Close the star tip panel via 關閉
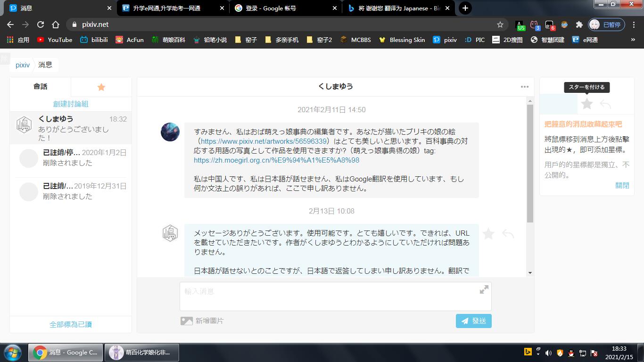 click(622, 185)
